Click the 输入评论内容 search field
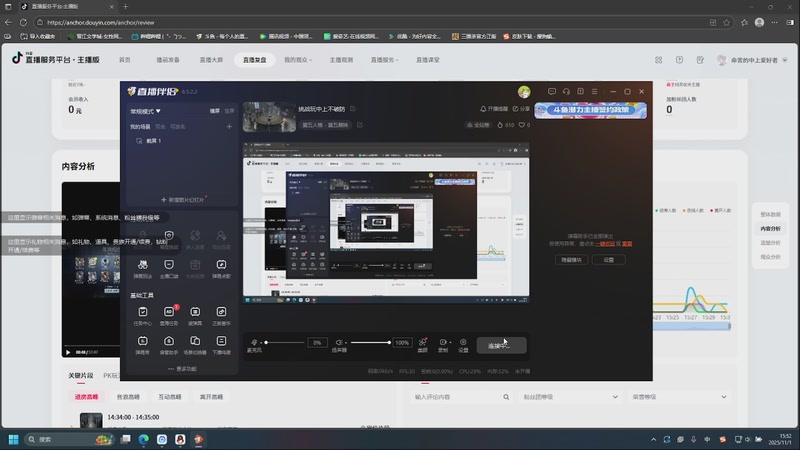Image resolution: width=800 pixels, height=450 pixels. coord(462,396)
